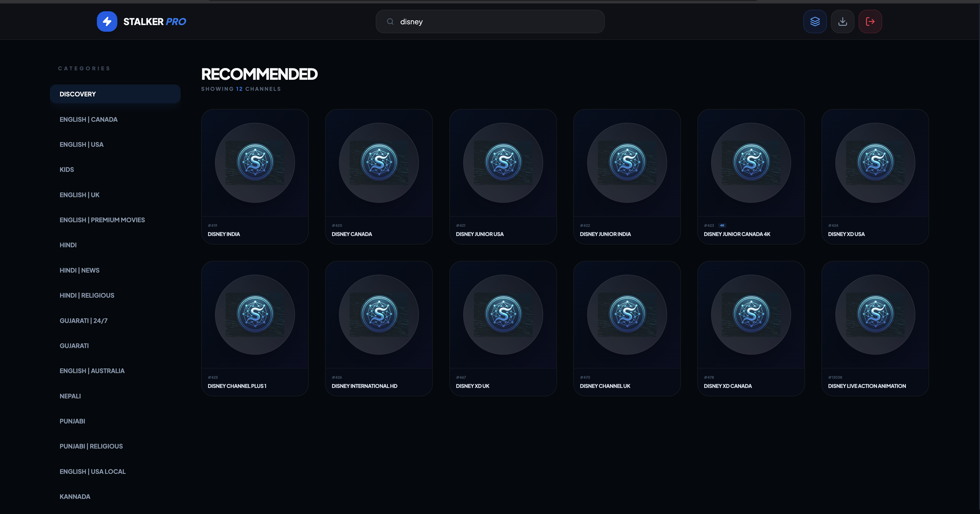Open Disney Channel Plus 1 card
The height and width of the screenshot is (514, 980).
coord(255,329)
